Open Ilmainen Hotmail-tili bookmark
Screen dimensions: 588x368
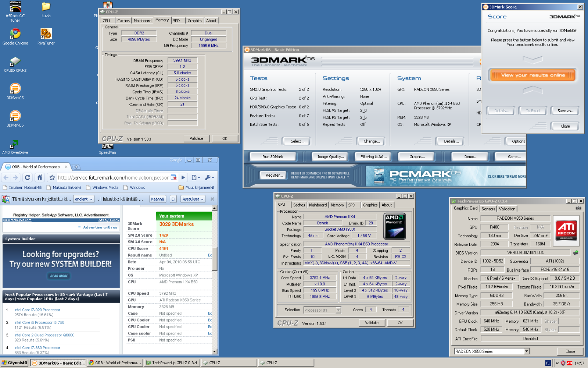tap(22, 188)
